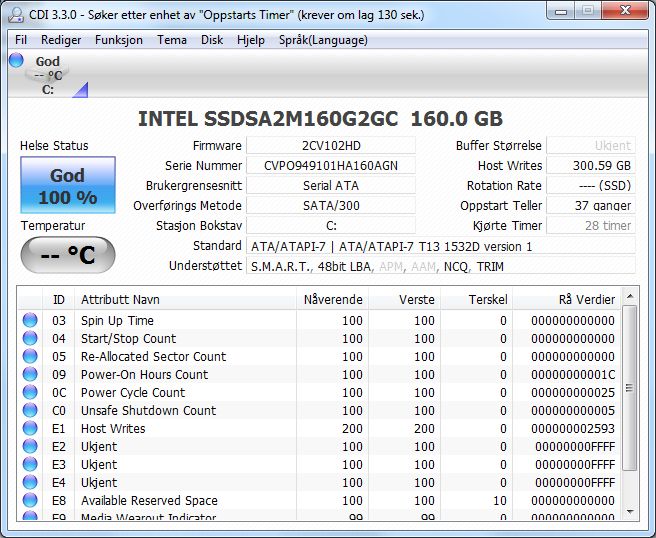Click the attribute list scrollbar thumb

tap(630, 388)
